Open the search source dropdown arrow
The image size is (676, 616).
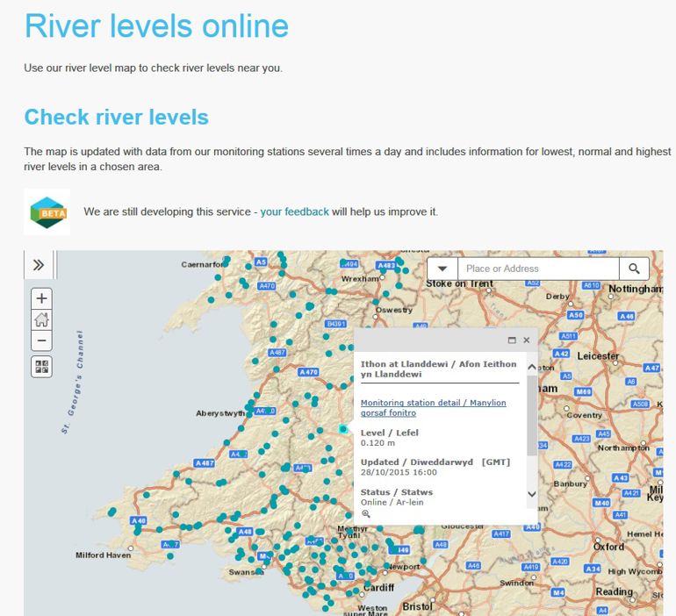coord(442,269)
